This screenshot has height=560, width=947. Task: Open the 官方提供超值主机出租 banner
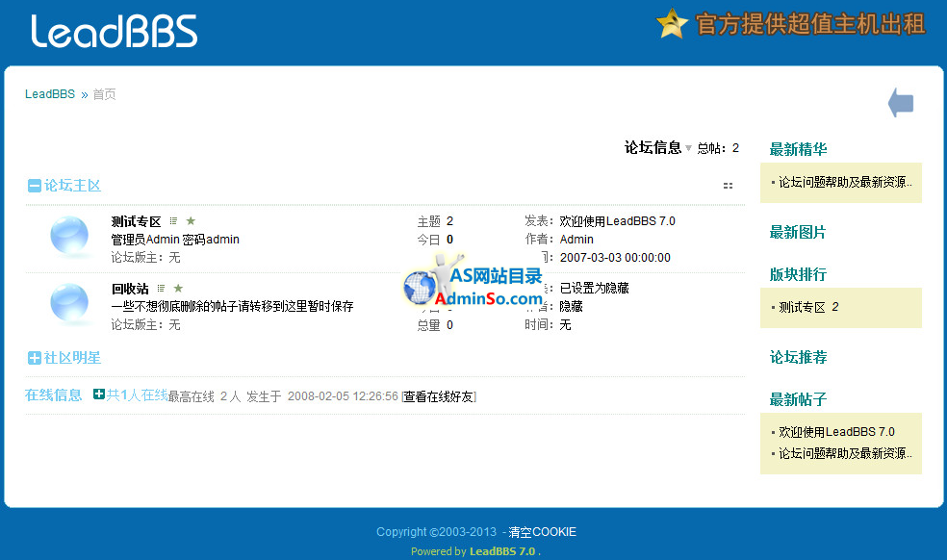point(810,25)
